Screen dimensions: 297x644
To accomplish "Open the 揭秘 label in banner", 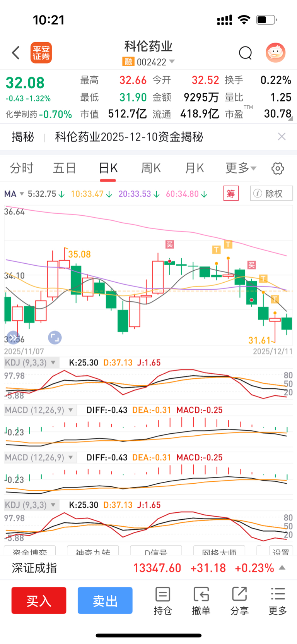I will (23, 137).
